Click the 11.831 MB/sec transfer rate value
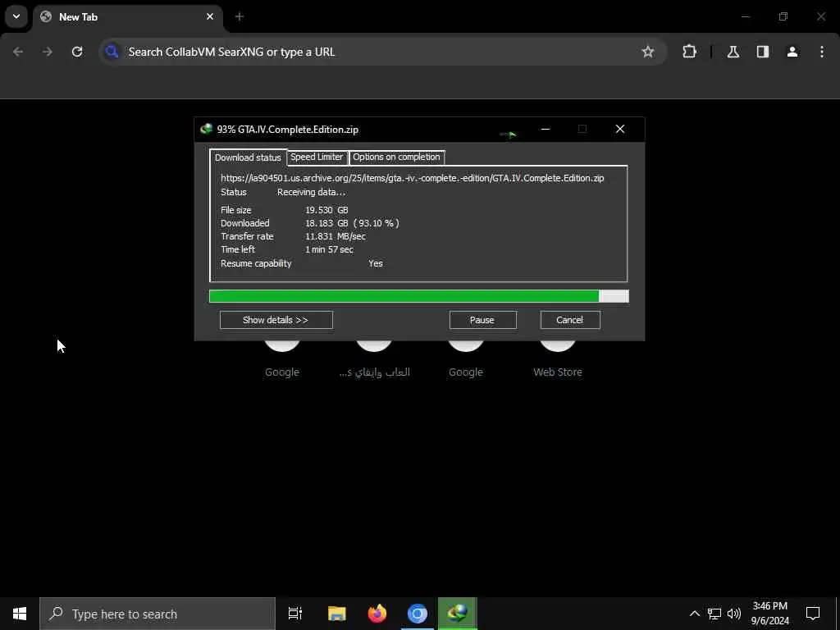Viewport: 840px width, 630px height. click(336, 236)
